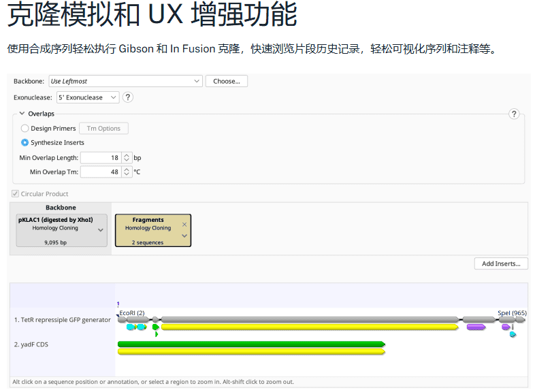Click the Choose... backbone button
535x392 pixels.
tap(227, 81)
